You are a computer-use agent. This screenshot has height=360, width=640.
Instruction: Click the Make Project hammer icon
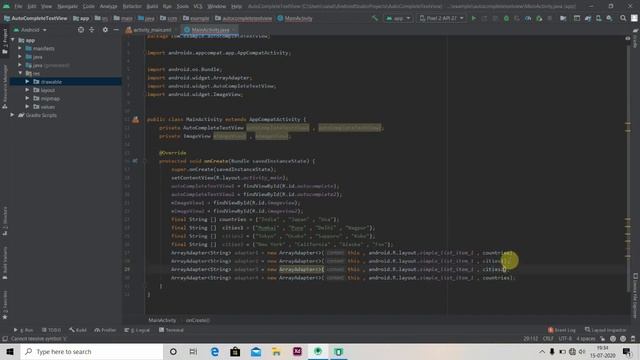tap(375, 18)
